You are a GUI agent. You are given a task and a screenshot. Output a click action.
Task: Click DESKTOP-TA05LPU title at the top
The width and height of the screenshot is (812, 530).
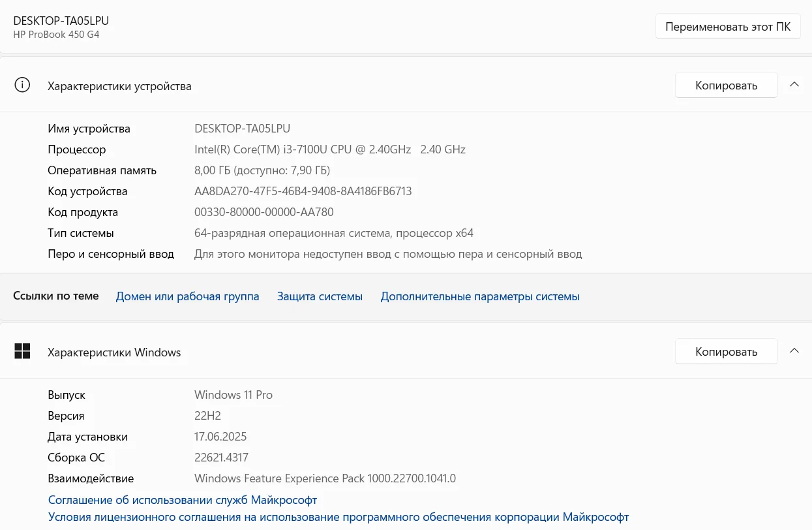click(61, 21)
